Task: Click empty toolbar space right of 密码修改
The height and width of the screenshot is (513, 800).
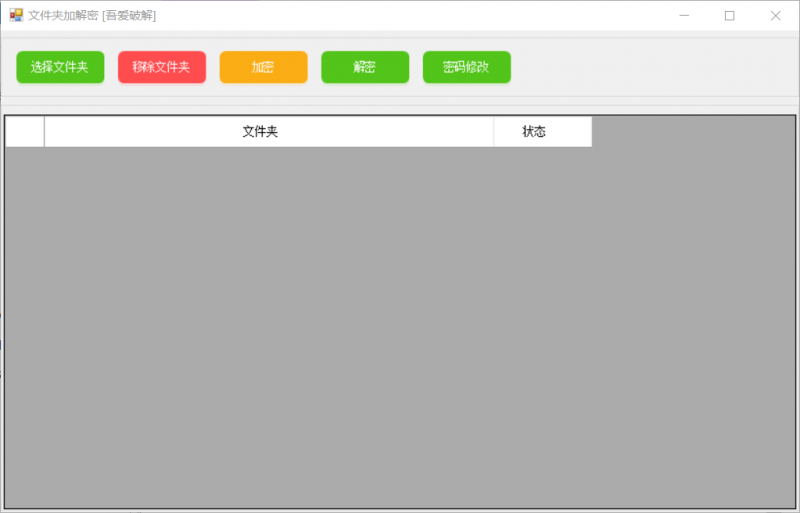Action: pos(650,67)
